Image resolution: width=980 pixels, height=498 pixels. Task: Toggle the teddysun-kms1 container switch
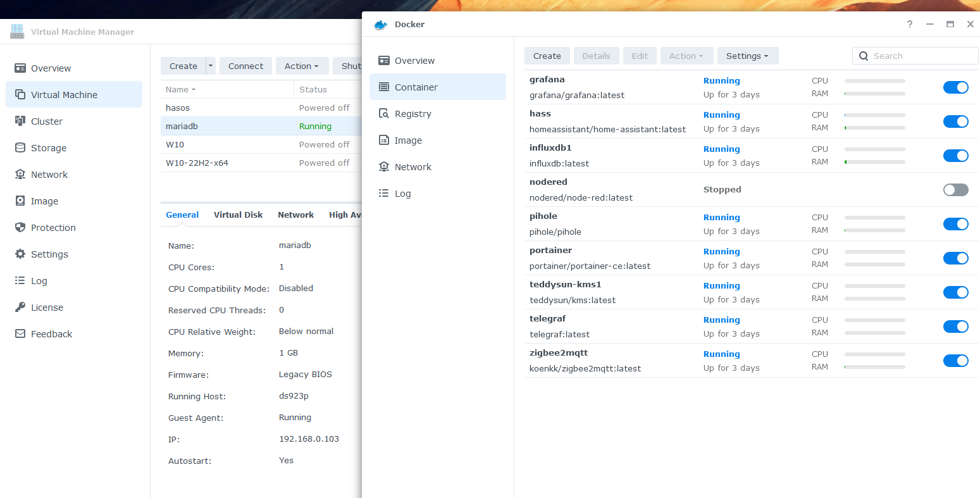(956, 292)
